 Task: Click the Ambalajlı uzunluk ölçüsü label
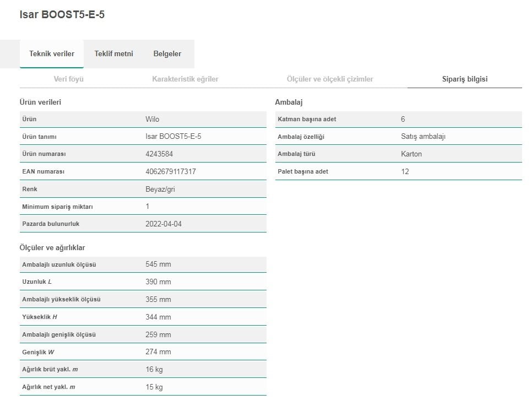tap(59, 264)
